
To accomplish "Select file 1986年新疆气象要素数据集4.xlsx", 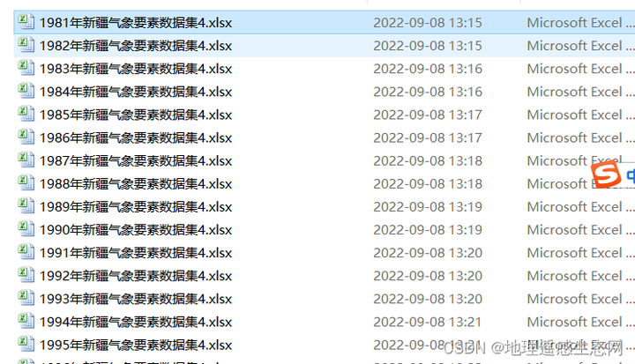I will (x=136, y=138).
